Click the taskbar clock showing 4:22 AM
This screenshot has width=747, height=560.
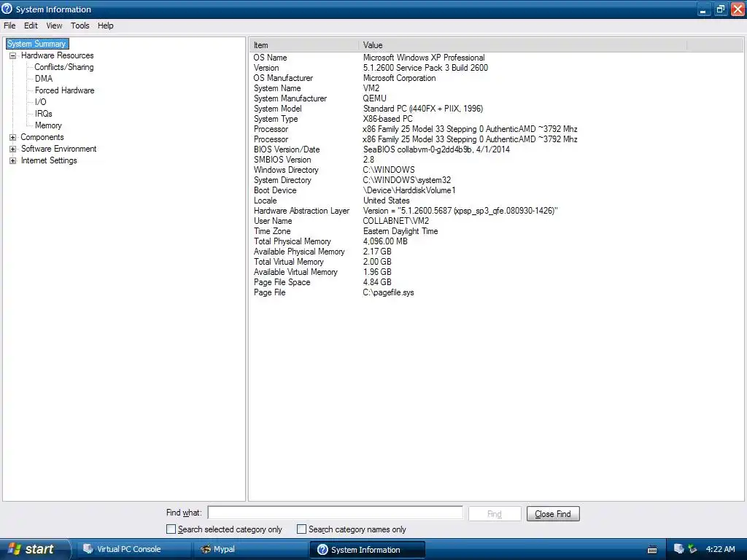pos(720,549)
